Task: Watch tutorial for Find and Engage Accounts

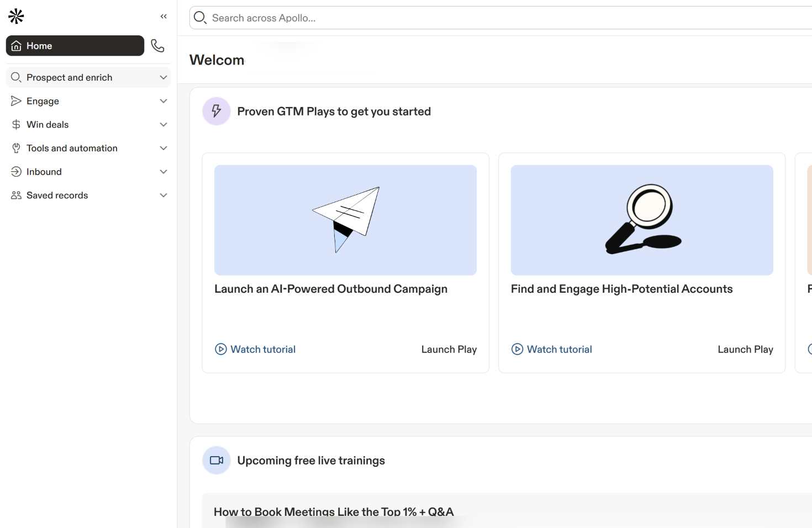Action: click(559, 349)
